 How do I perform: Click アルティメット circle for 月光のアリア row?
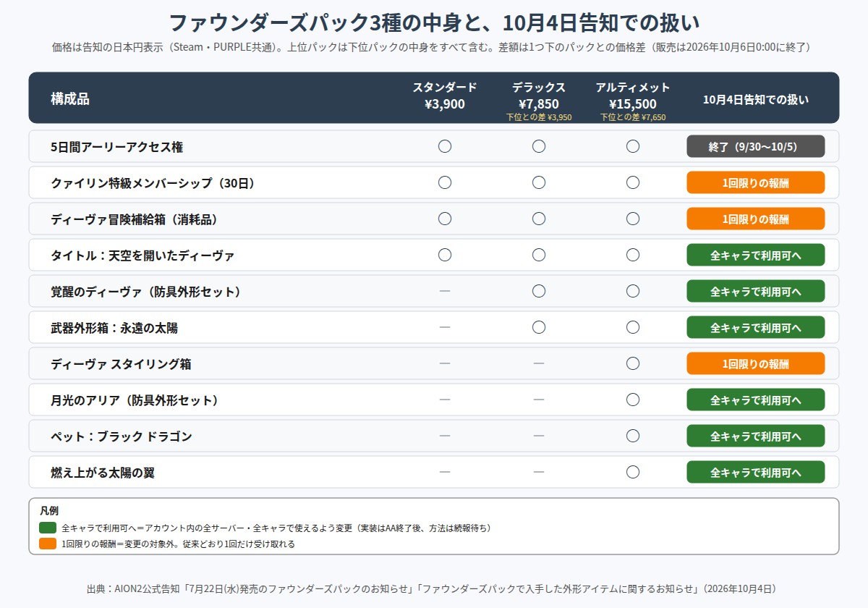click(x=633, y=400)
